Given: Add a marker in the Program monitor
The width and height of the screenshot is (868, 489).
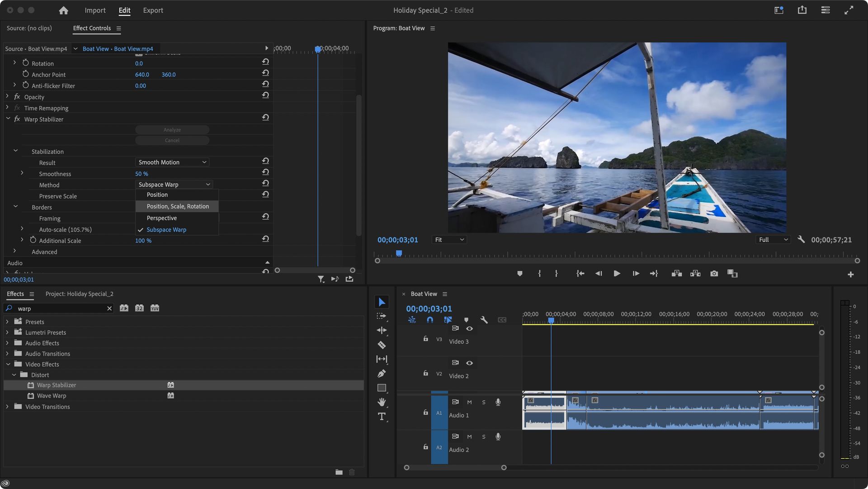Looking at the screenshot, I should 519,273.
